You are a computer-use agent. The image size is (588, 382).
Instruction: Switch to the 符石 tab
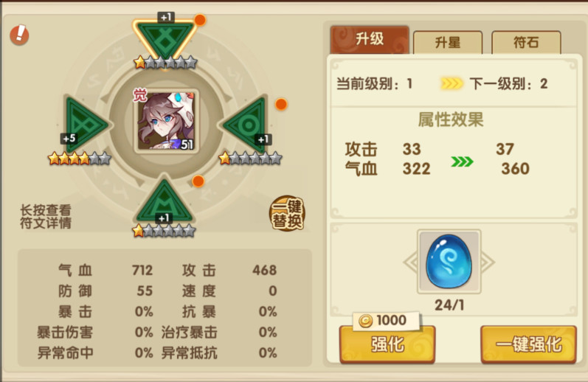click(x=526, y=42)
